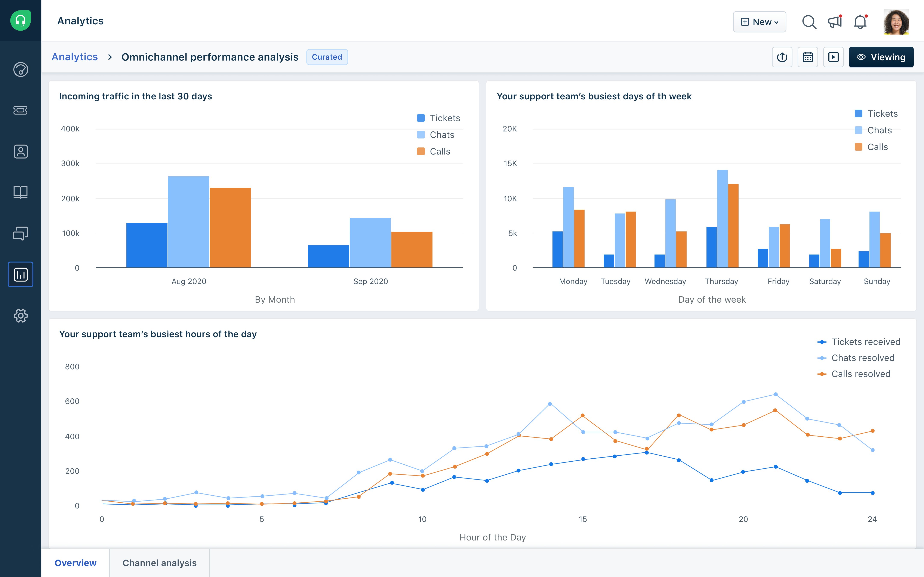The image size is (924, 577).
Task: Select the Tickets icon in the sidebar
Action: click(20, 111)
